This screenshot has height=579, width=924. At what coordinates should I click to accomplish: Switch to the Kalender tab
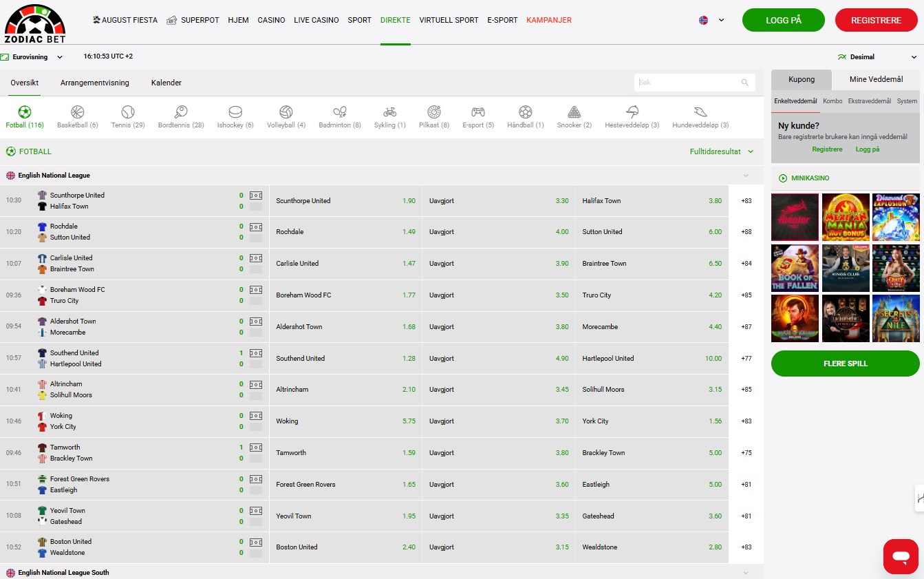pyautogui.click(x=166, y=83)
